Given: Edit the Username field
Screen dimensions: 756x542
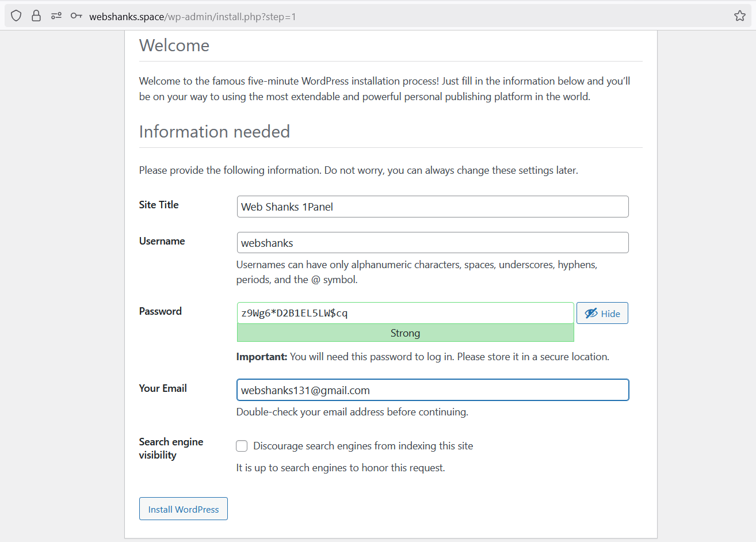Looking at the screenshot, I should (x=433, y=243).
